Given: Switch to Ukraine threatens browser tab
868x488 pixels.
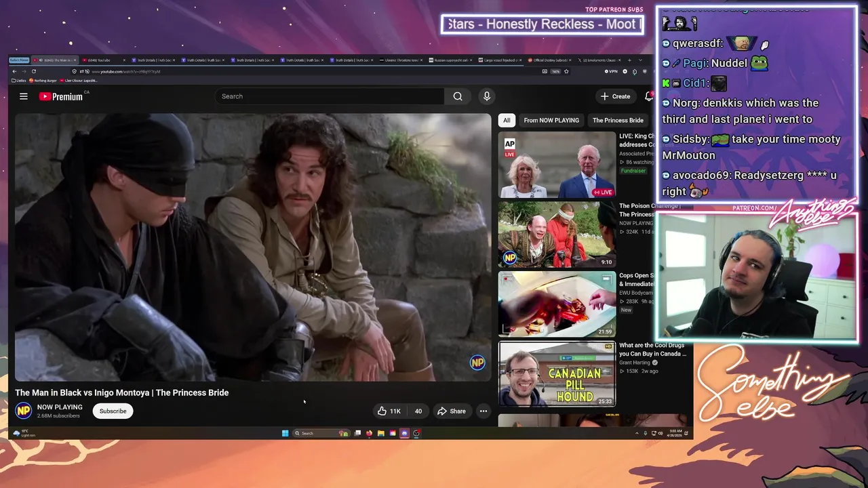Looking at the screenshot, I should [x=400, y=60].
